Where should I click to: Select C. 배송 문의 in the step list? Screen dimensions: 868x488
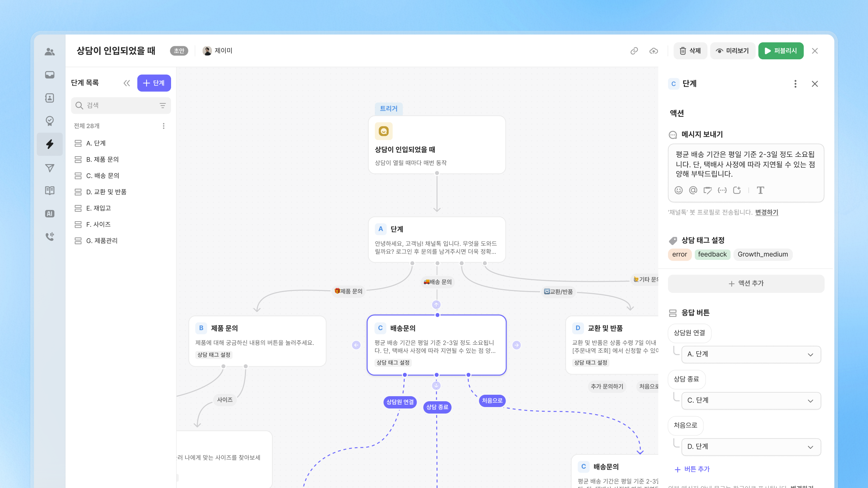tap(103, 176)
